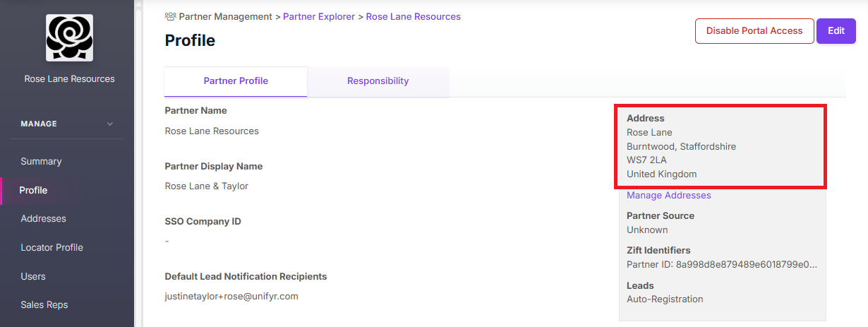Click the Rose Lane Resources name under the logo
This screenshot has width=868, height=327.
tap(69, 79)
